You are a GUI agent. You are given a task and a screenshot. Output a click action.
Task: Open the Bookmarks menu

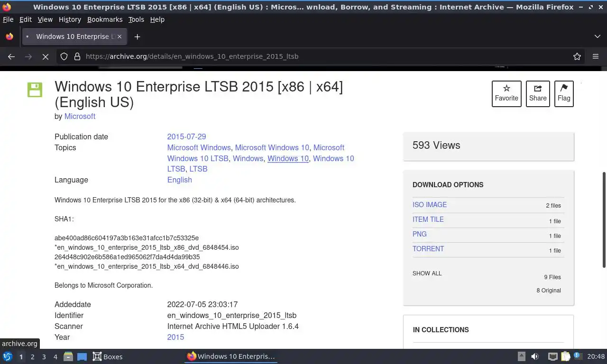coord(105,19)
